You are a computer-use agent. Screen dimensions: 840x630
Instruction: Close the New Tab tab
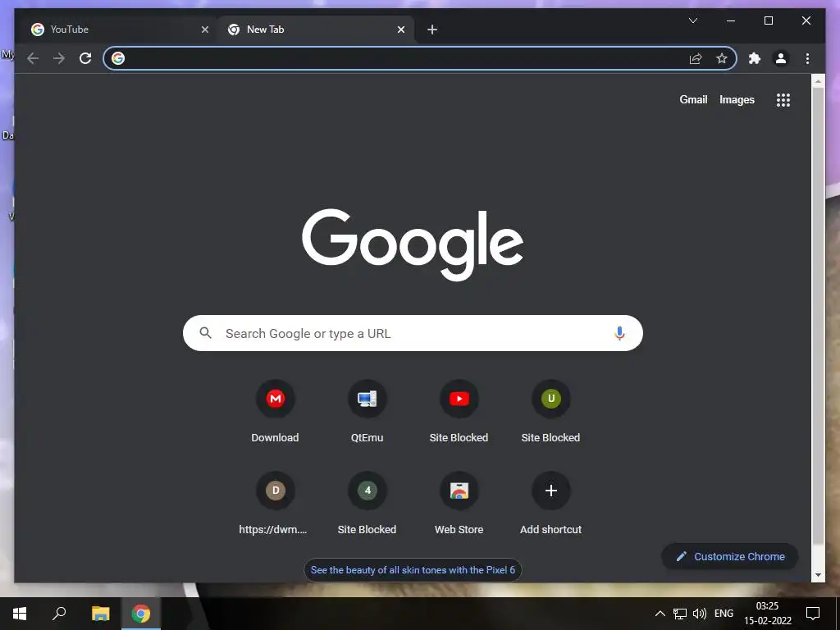[x=400, y=30]
